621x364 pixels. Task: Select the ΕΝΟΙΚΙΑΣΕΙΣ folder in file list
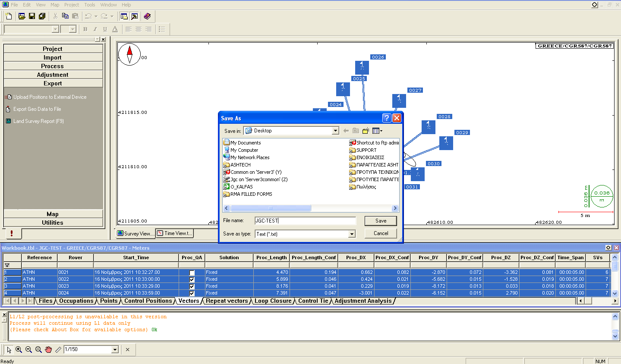(367, 157)
